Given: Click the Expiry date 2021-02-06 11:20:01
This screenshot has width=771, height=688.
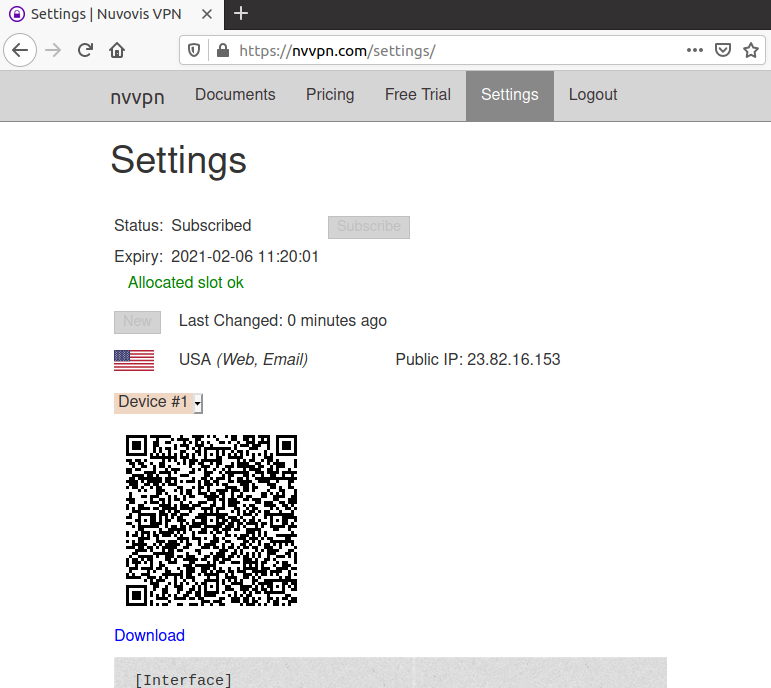Looking at the screenshot, I should tap(245, 257).
